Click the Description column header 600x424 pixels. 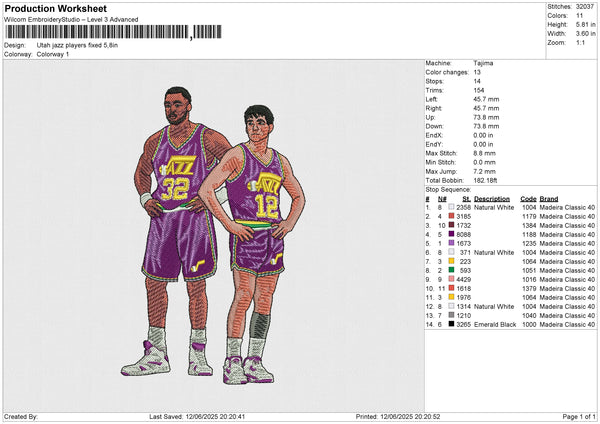click(x=492, y=199)
